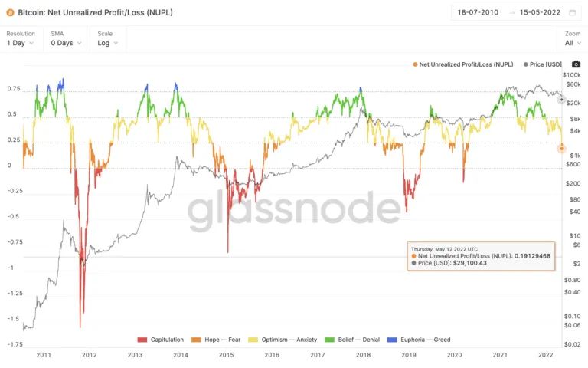
Task: Click the Bitcoin logo icon
Action: coord(10,12)
